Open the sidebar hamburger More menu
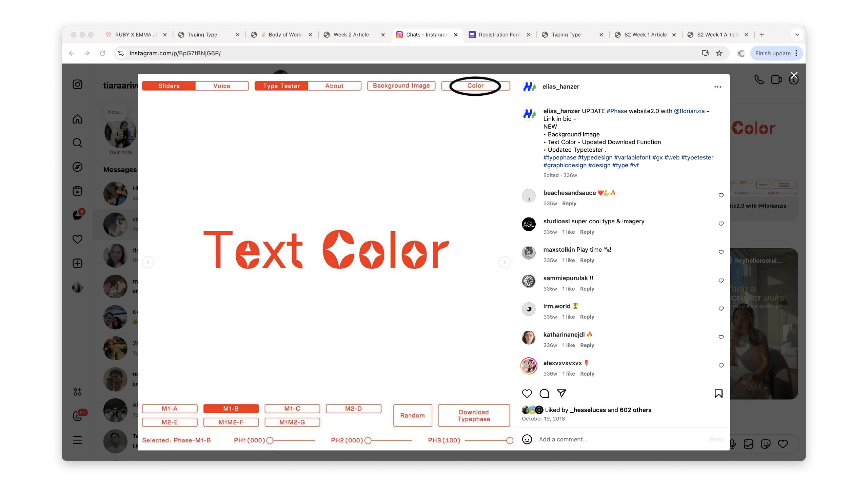Screen dimensions: 868x494 coord(77,440)
